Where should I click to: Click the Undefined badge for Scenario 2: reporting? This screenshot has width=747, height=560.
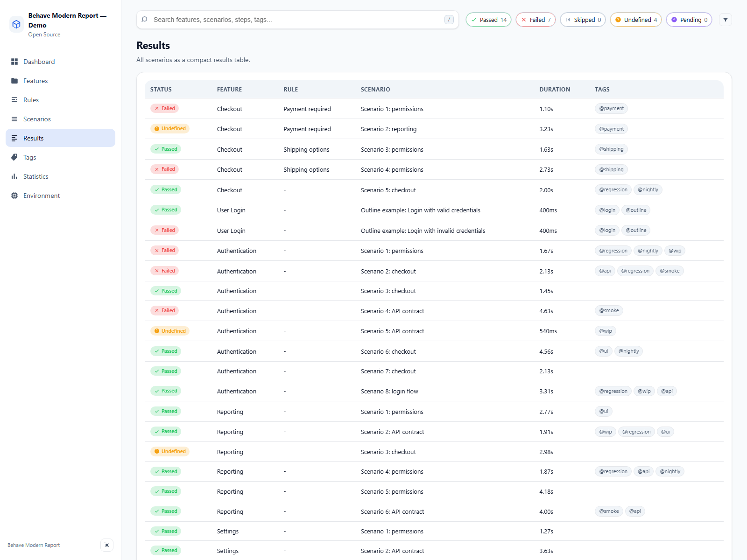click(170, 129)
